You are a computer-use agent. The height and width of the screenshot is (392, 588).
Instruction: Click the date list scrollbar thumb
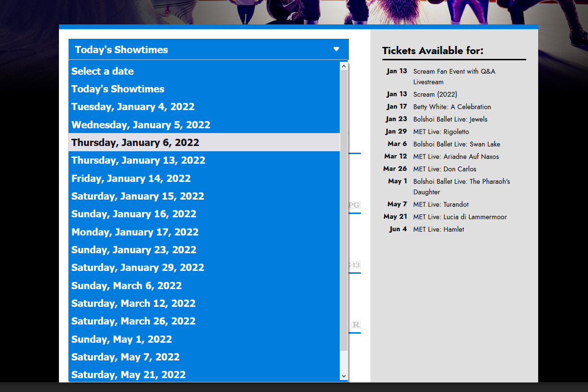[x=344, y=211]
